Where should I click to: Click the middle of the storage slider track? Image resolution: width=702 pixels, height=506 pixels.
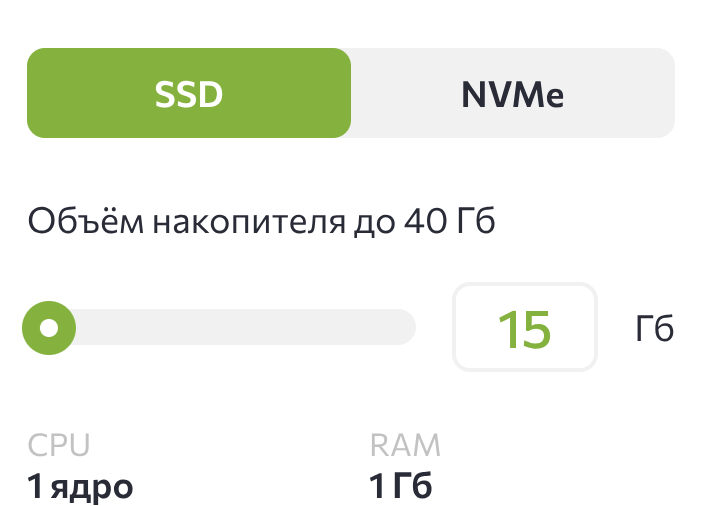220,327
